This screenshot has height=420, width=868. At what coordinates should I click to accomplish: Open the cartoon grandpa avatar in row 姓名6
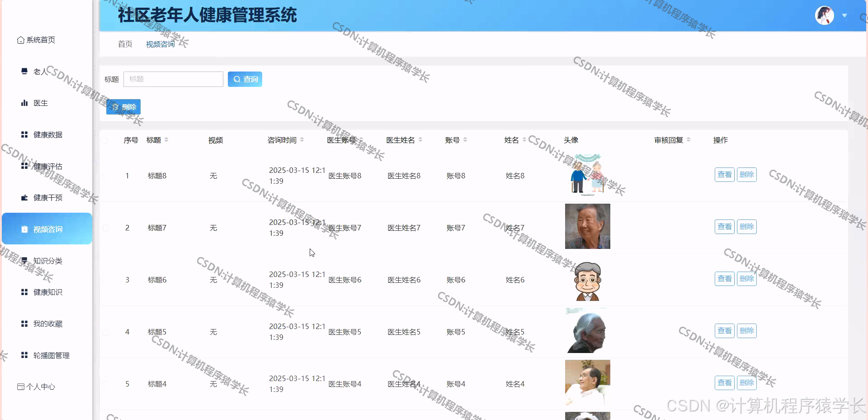[x=588, y=278]
